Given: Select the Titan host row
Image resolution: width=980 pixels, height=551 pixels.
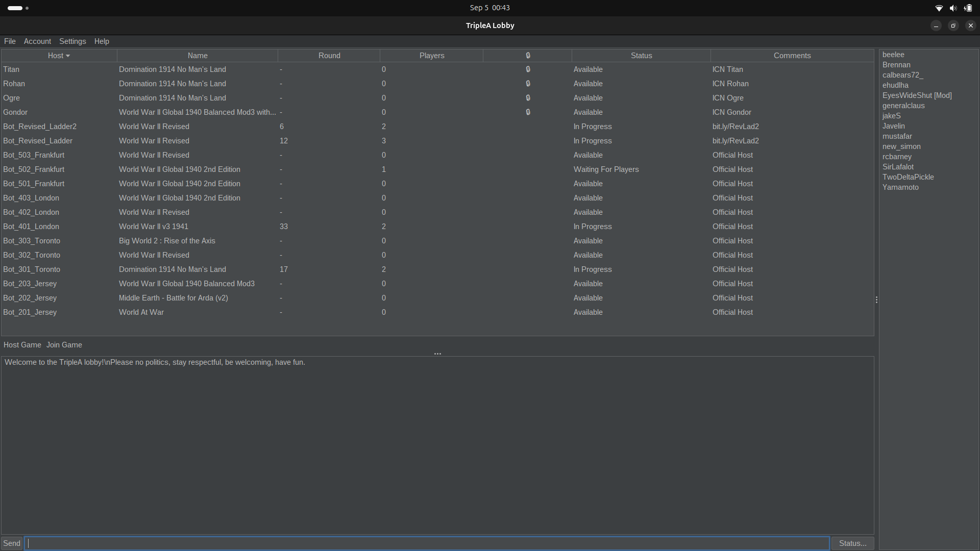Looking at the screenshot, I should (x=437, y=69).
